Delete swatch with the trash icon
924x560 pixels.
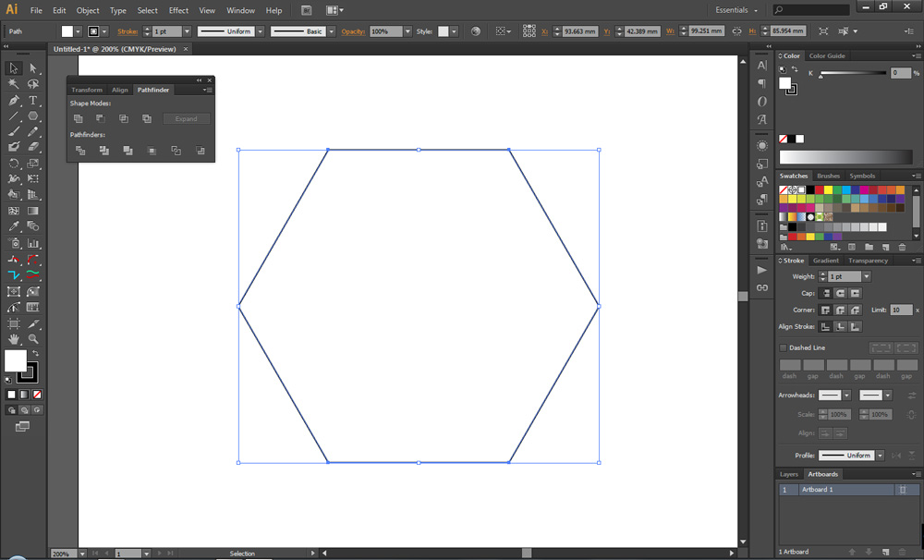(x=902, y=247)
